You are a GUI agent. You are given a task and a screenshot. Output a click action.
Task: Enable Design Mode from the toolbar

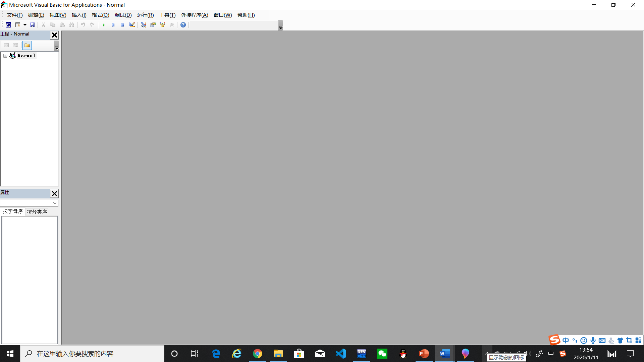click(x=132, y=25)
